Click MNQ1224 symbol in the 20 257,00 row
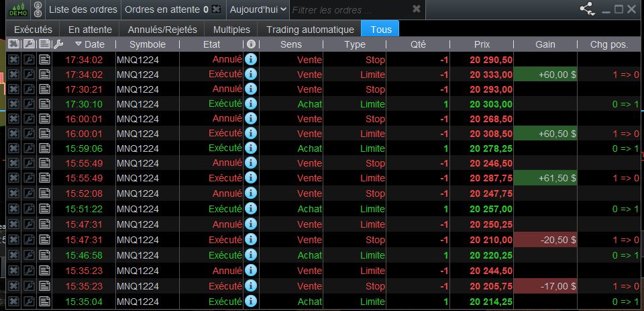Image resolution: width=644 pixels, height=311 pixels. pyautogui.click(x=138, y=209)
